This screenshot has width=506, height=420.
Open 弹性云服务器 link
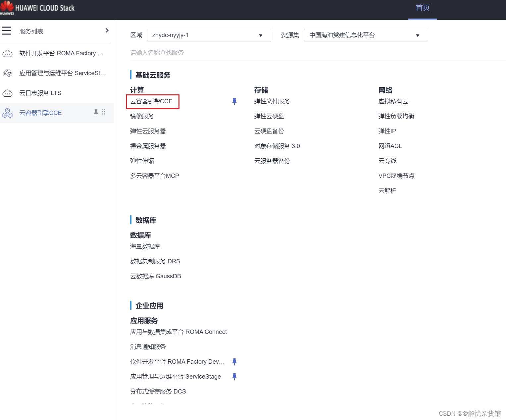click(148, 131)
